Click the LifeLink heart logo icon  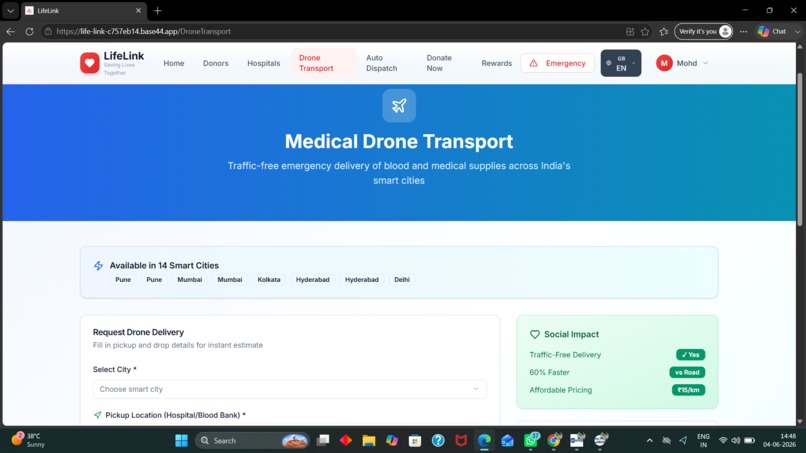point(89,63)
